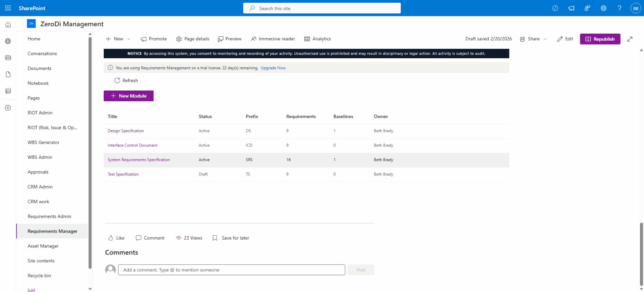Open the Design Specification module

126,131
